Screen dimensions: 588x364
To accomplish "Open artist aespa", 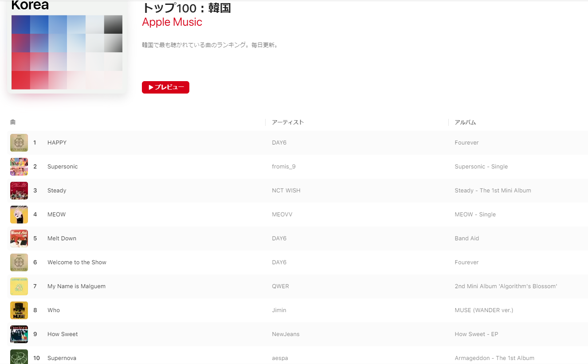I will [x=280, y=358].
